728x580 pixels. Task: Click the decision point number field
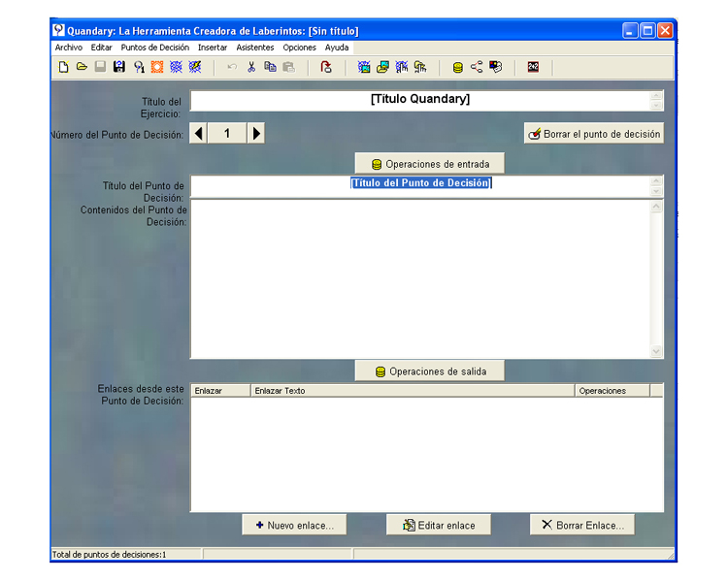[227, 134]
